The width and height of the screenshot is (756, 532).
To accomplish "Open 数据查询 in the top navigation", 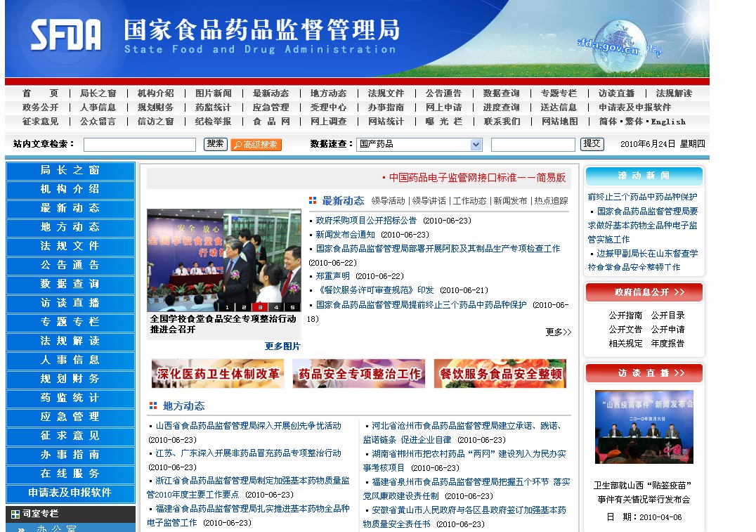I will click(x=502, y=93).
